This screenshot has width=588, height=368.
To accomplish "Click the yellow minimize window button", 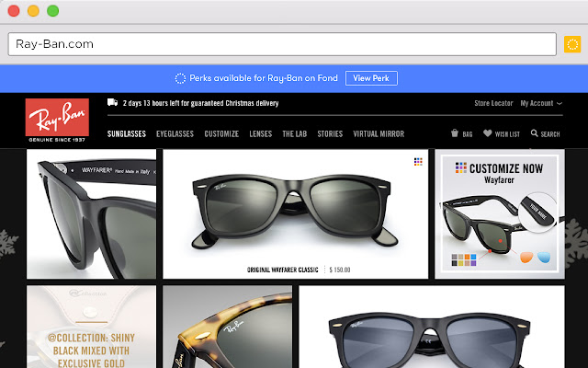I will click(33, 11).
